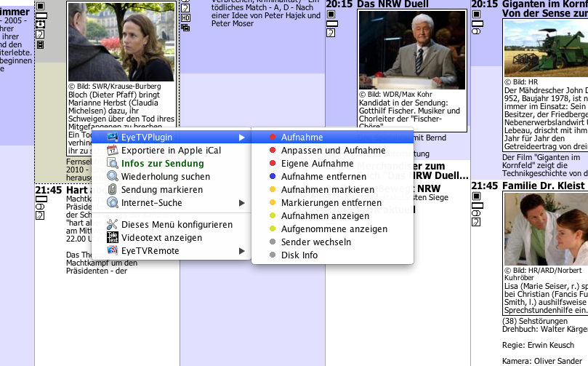Click the camera icon beside the Bloch picture
Image resolution: width=588 pixels, height=366 pixels.
click(40, 25)
